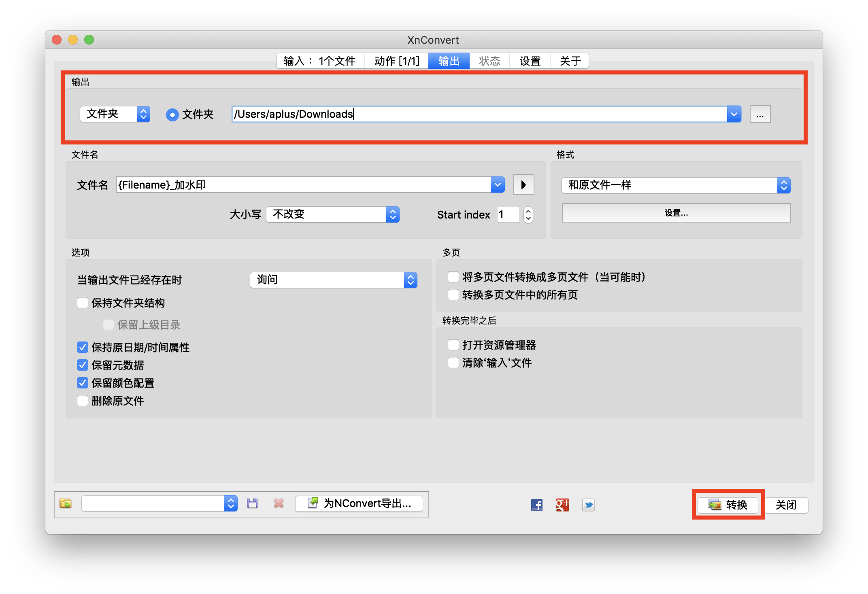This screenshot has width=868, height=594.
Task: Click the 为NConvert导出... button
Action: point(359,504)
